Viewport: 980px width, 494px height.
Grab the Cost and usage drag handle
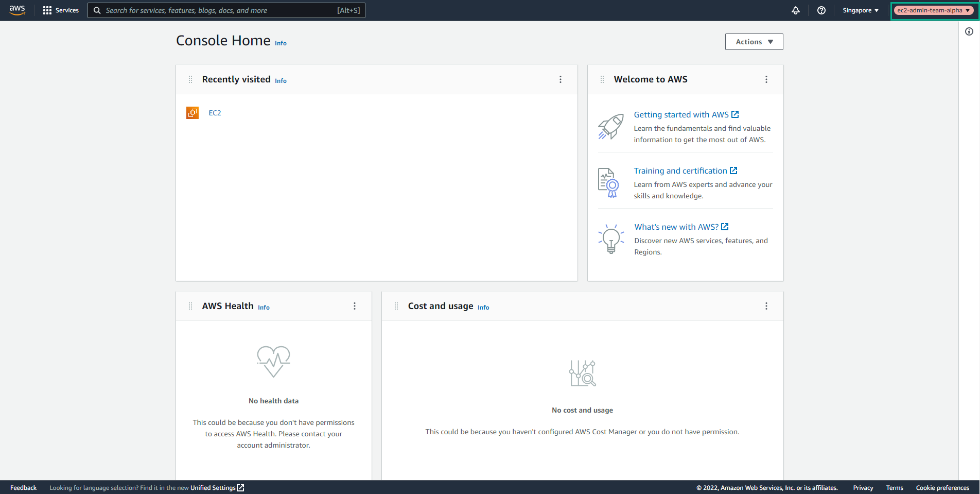tap(396, 306)
